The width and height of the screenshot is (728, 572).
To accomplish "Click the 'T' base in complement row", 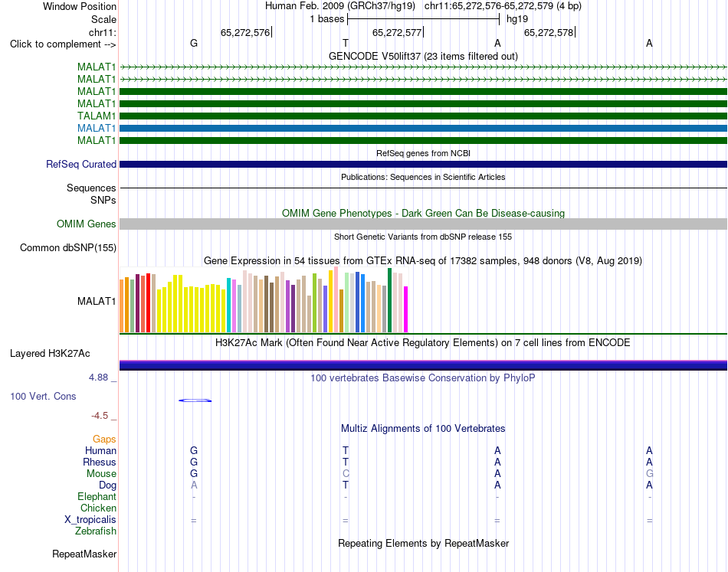I will click(x=346, y=43).
